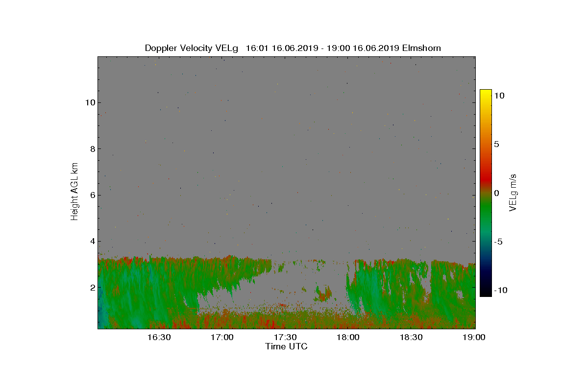Viewport: 588px width, 392px height.
Task: Click the 'Time UTC' axis label
Action: (287, 346)
